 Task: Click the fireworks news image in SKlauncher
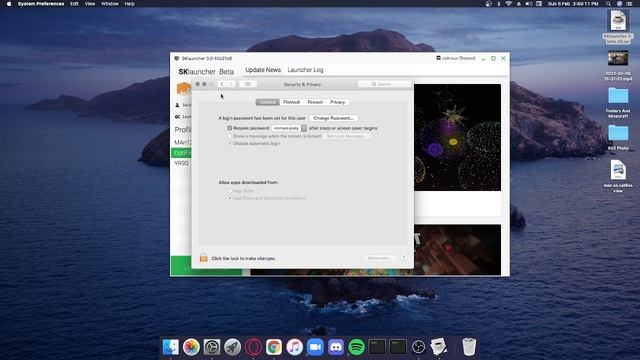[x=457, y=137]
